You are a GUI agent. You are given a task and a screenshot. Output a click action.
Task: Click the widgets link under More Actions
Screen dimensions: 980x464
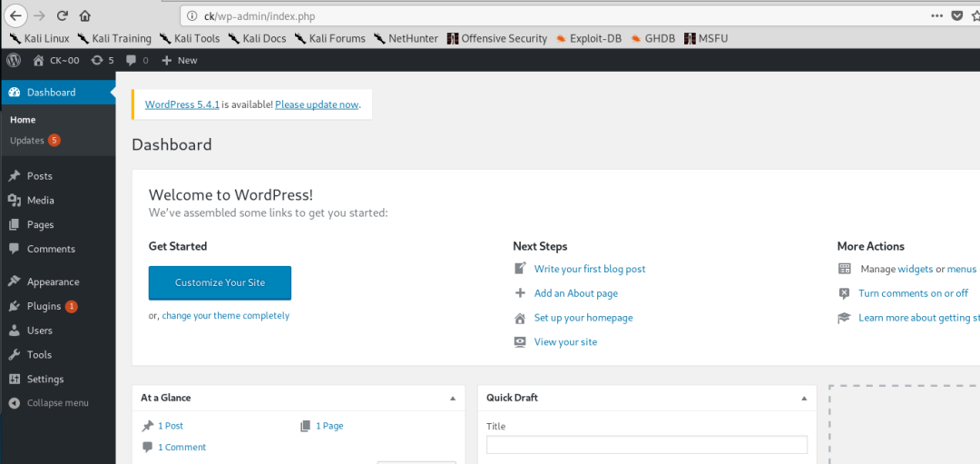click(x=915, y=269)
